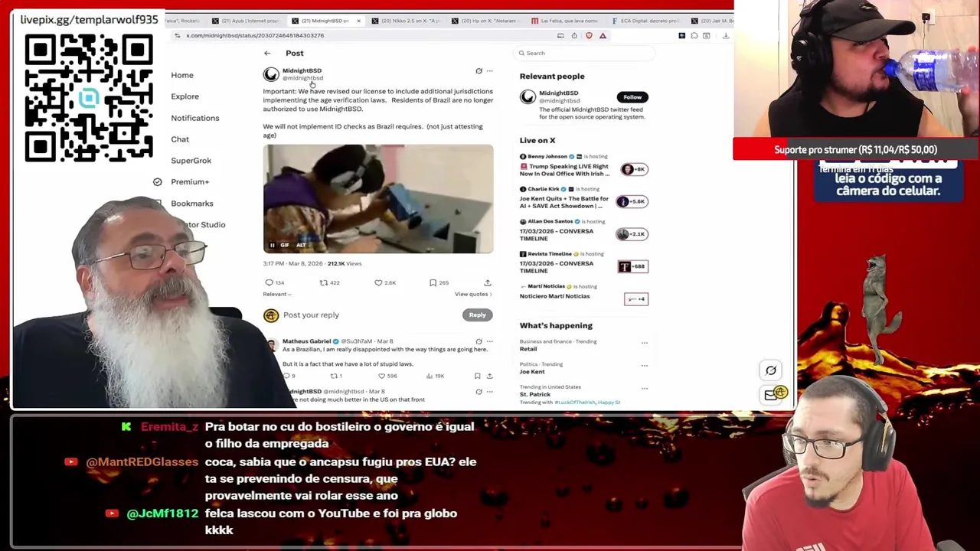Share Matheus Gabriel's reply
The width and height of the screenshot is (980, 551).
(490, 377)
